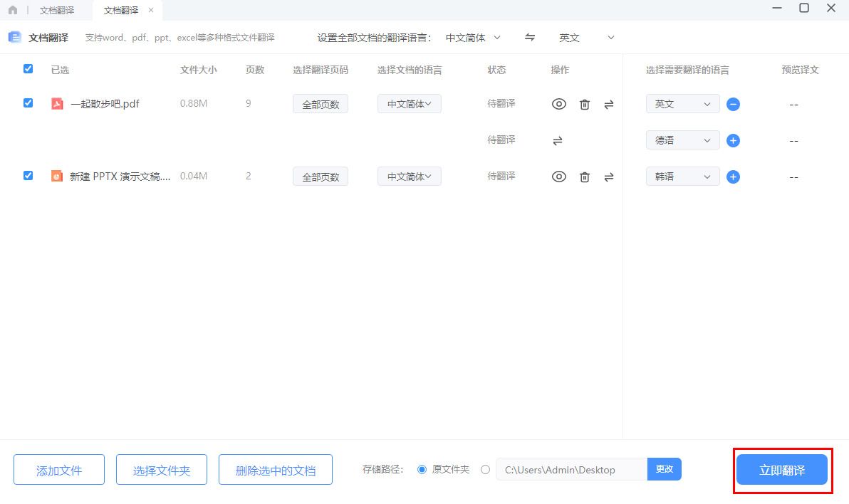Click the 0.88M file size cell

pos(194,103)
